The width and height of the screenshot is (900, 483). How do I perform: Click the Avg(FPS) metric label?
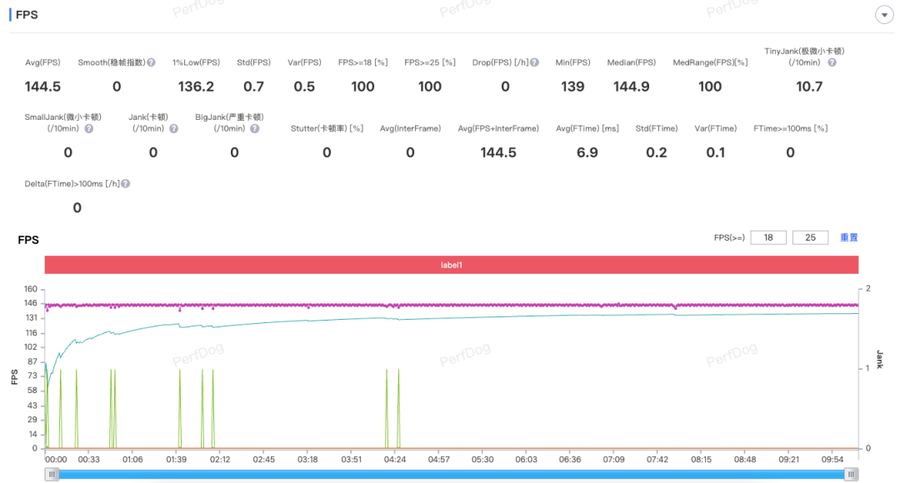(x=43, y=63)
